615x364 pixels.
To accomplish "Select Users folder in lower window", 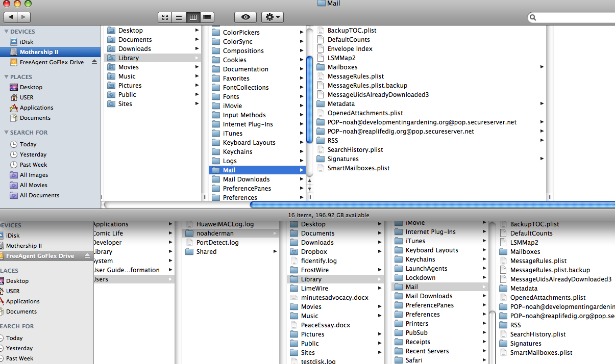I will [x=133, y=279].
